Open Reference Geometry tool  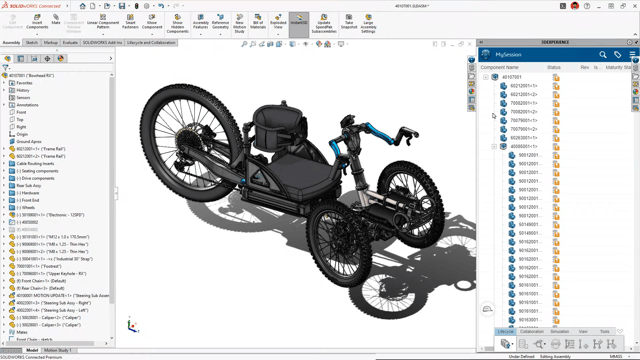click(x=220, y=22)
